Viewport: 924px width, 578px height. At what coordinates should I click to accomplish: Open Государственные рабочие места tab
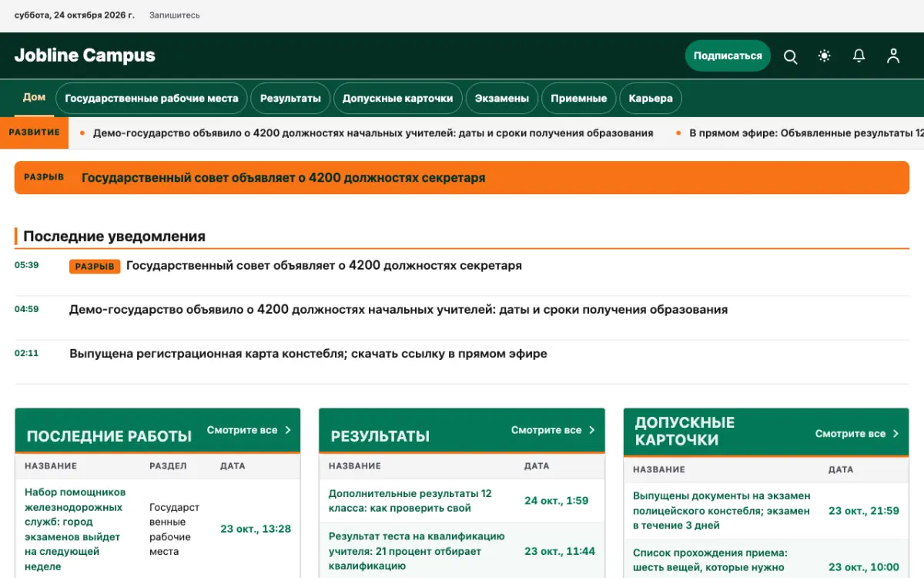pyautogui.click(x=152, y=99)
